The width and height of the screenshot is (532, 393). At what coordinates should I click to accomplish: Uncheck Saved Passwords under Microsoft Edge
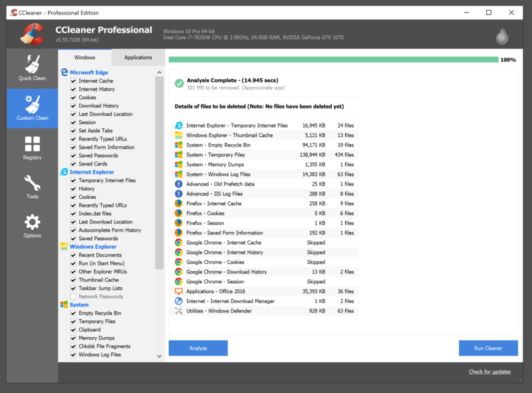(x=74, y=156)
